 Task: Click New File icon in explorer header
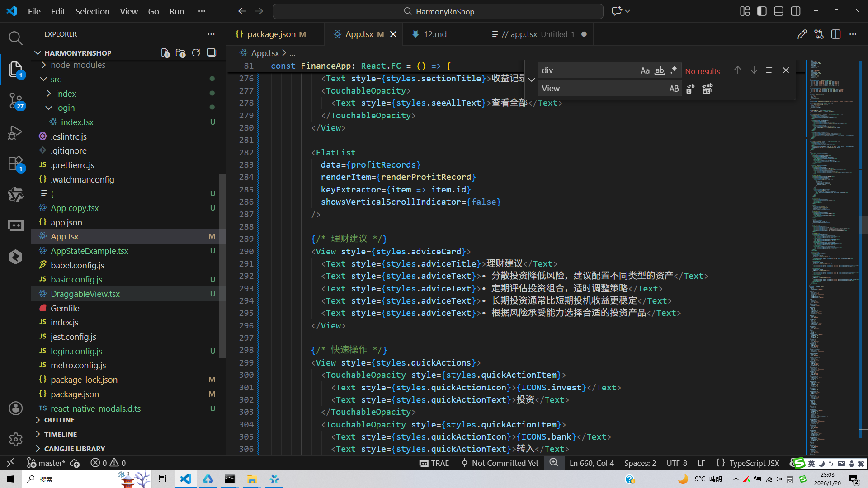[165, 53]
